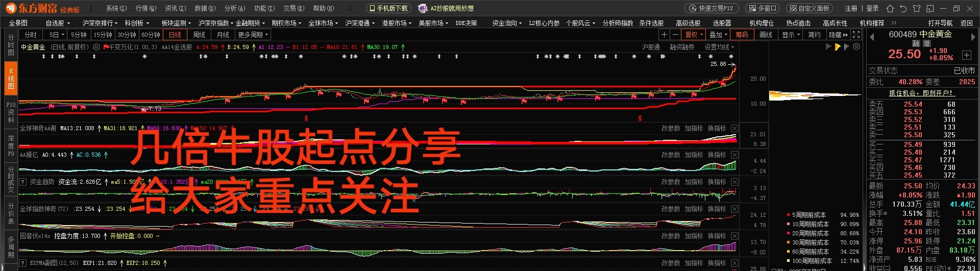This screenshot has width=980, height=271.
Task: Click the 快速交易F12 button
Action: pyautogui.click(x=712, y=8)
